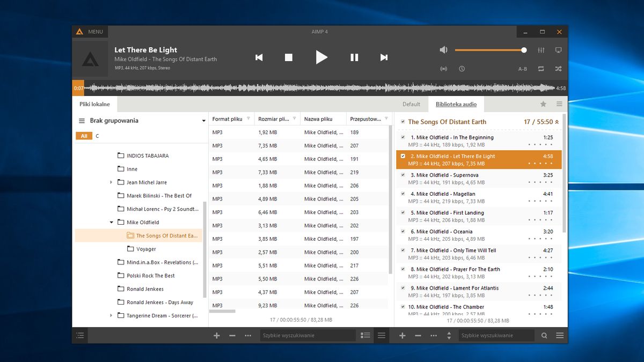
Task: Skip to the next track
Action: [x=384, y=57]
